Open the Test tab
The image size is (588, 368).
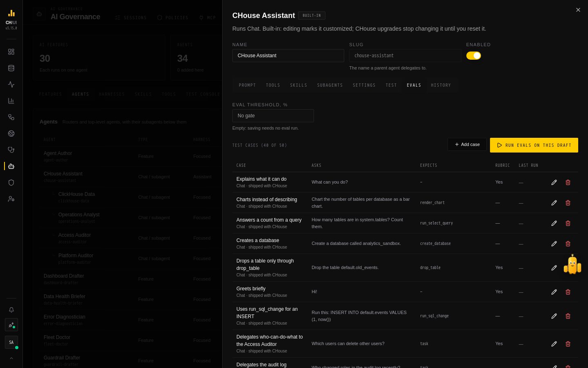391,85
